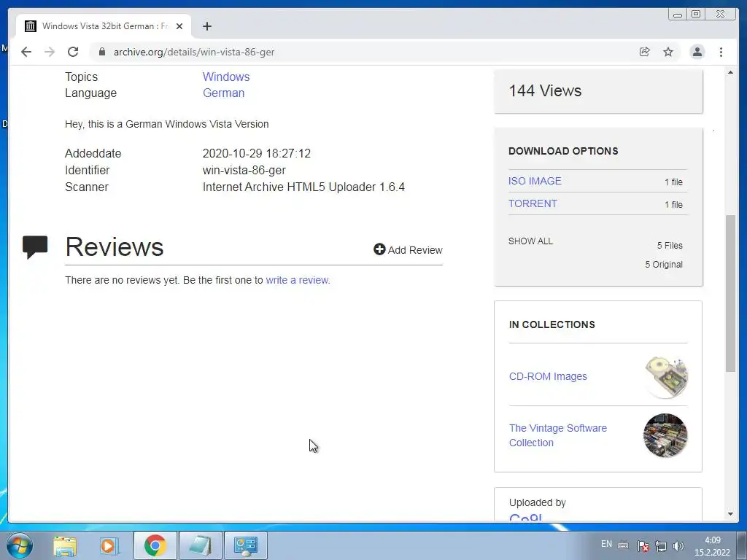The height and width of the screenshot is (560, 747).
Task: Share this page via share icon
Action: [x=645, y=52]
